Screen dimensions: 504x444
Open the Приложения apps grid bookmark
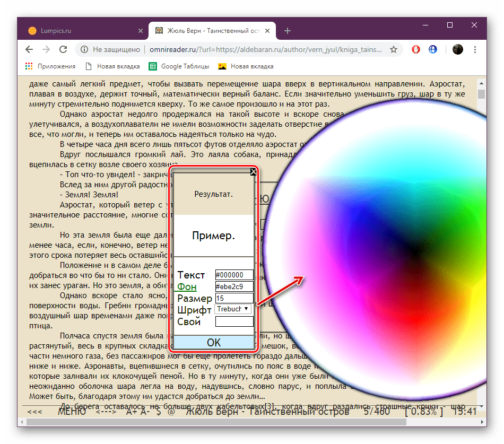point(50,66)
